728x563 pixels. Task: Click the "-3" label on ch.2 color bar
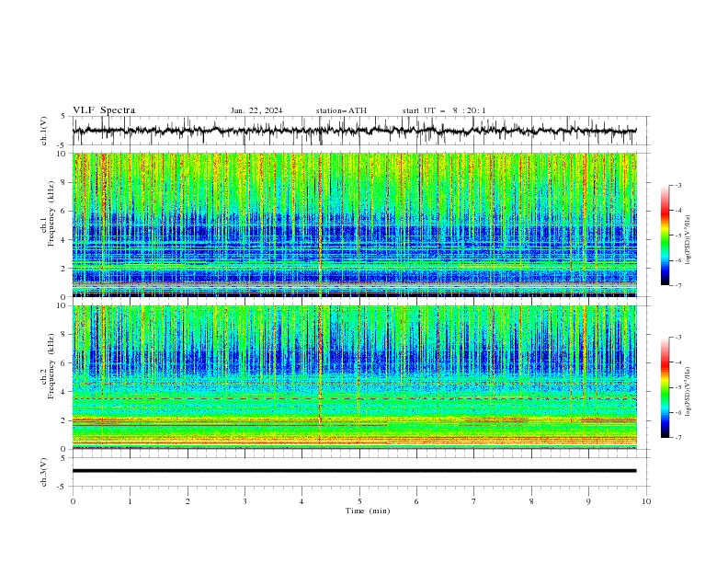click(678, 338)
